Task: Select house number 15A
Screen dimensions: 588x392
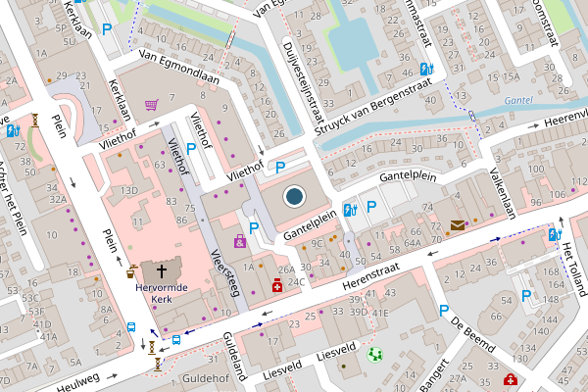Action: pos(512,76)
